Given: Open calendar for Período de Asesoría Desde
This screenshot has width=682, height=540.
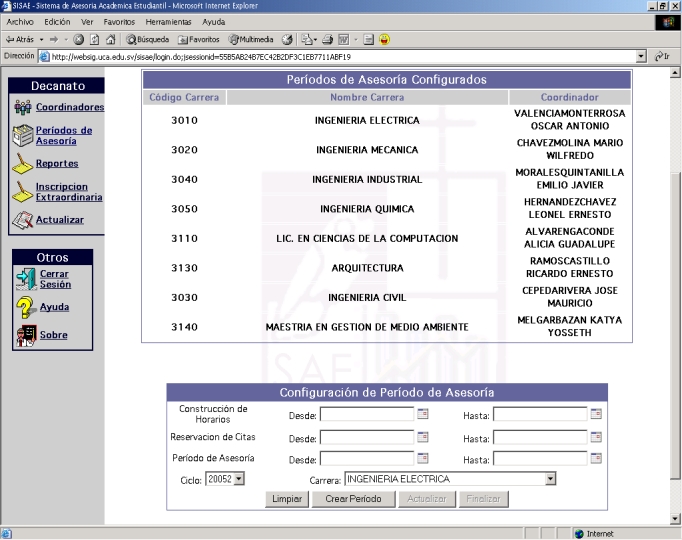Looking at the screenshot, I should 423,458.
